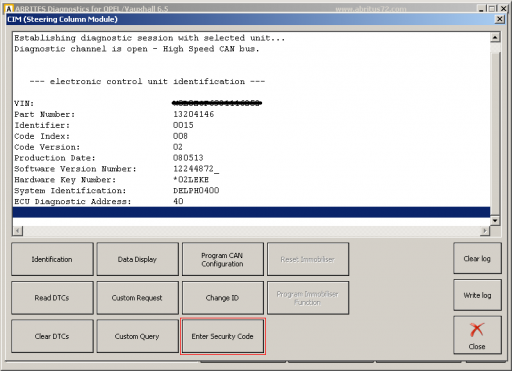Click the 'Diagnostic channel is open' log line
The height and width of the screenshot is (371, 512).
[136, 49]
